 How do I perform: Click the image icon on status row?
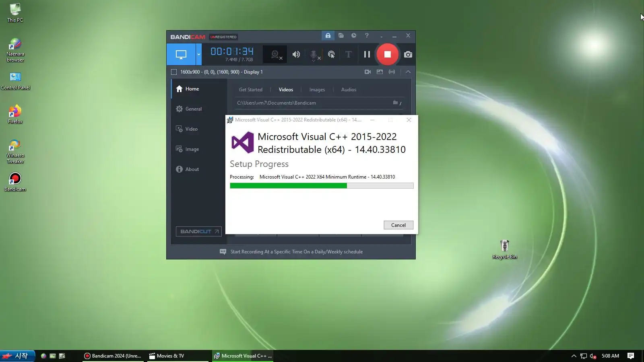coord(380,72)
